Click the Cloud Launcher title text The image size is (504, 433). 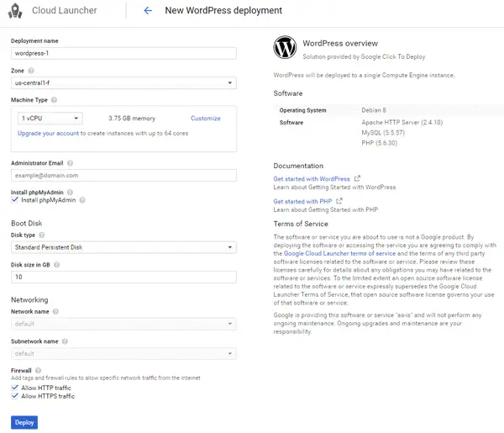65,10
